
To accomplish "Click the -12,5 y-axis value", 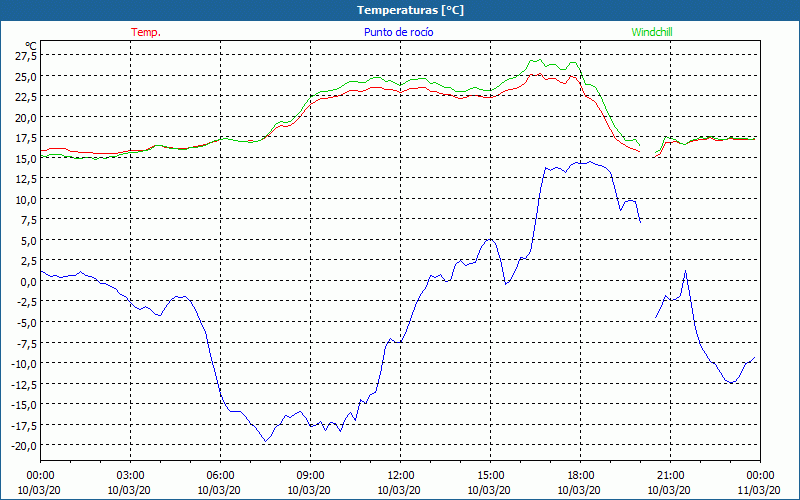I will point(24,384).
